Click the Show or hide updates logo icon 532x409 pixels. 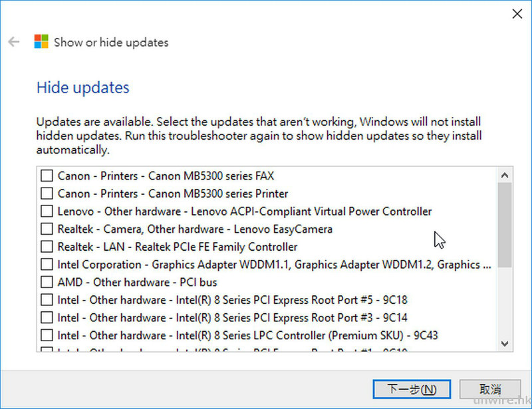pos(40,41)
